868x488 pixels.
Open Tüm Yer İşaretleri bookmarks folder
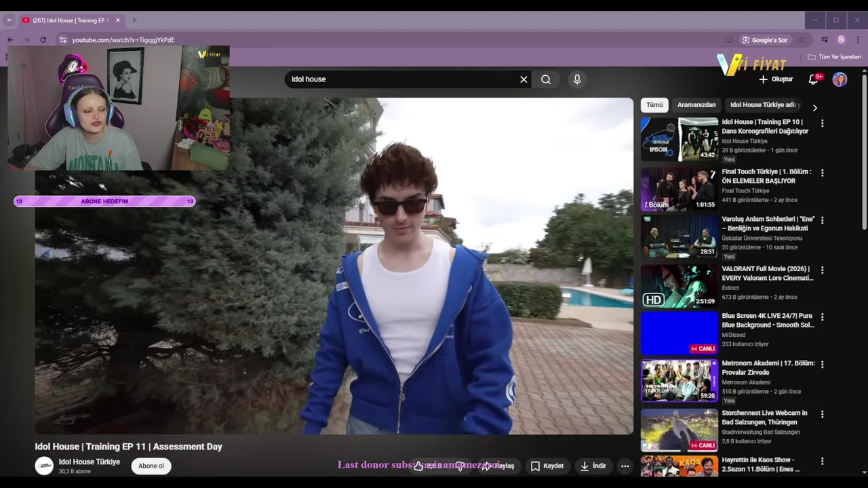click(x=834, y=57)
